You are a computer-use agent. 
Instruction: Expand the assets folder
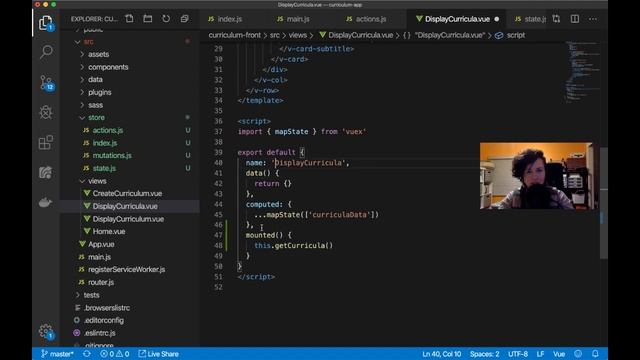[x=98, y=54]
